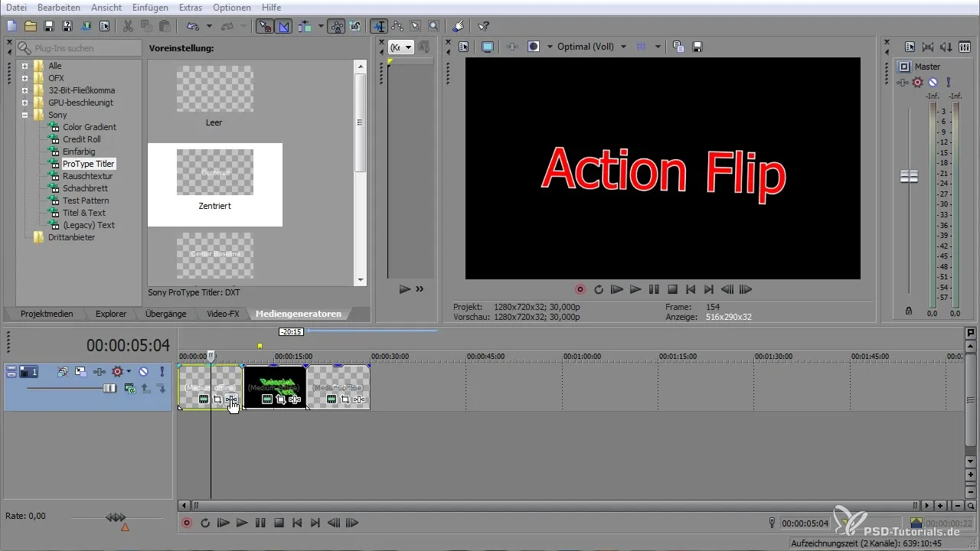Expand the Alle plug-in folder
The image size is (980, 551).
pos(25,67)
